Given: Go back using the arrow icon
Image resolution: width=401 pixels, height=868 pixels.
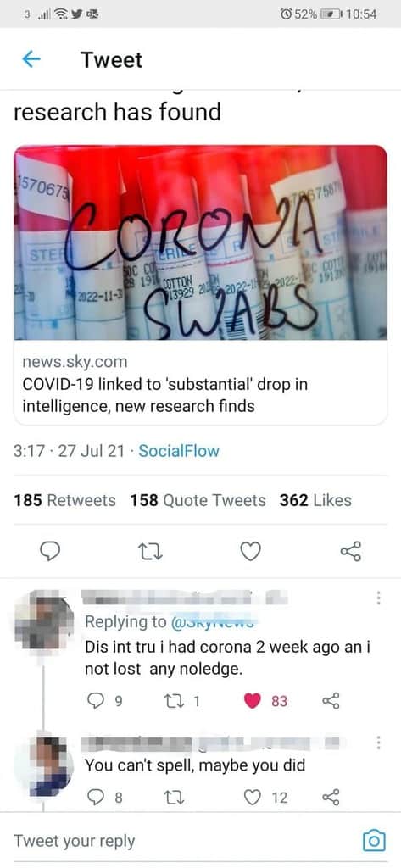Looking at the screenshot, I should click(x=31, y=59).
